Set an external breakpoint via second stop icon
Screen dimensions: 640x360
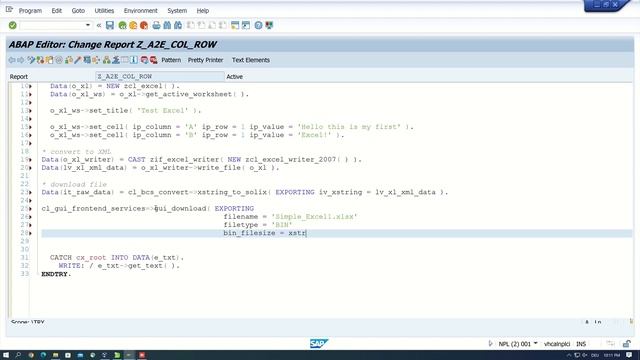(153, 60)
